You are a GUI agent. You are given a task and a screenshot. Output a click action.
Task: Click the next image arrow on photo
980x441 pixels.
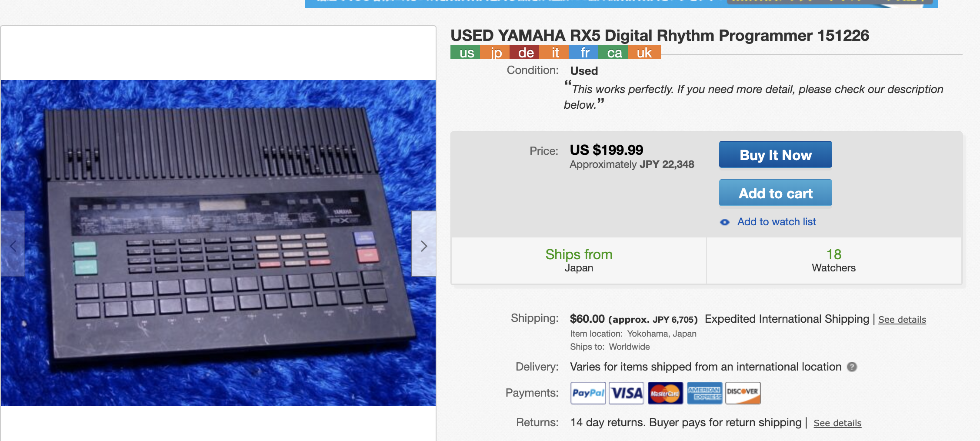click(423, 244)
